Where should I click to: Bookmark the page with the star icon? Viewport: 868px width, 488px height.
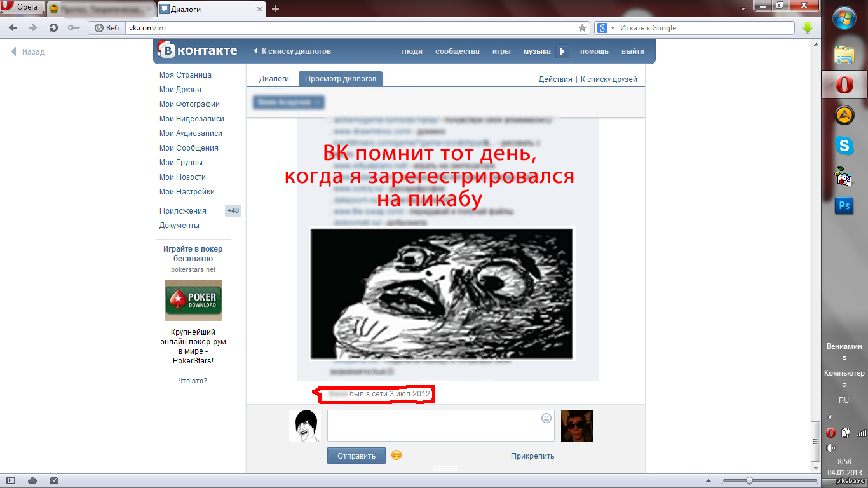click(x=582, y=28)
